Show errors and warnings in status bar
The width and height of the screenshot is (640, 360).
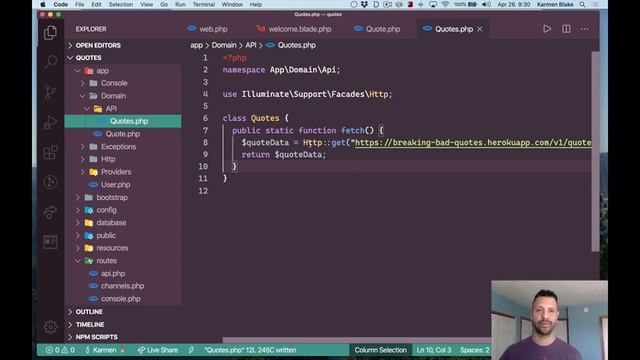(60, 350)
